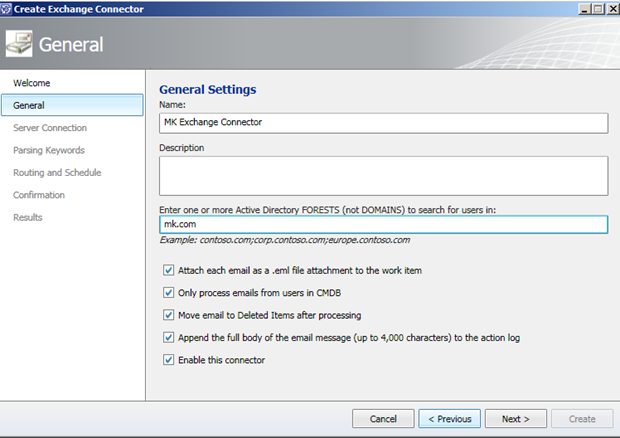Open the Server Connection step
The height and width of the screenshot is (438, 620).
(x=50, y=128)
